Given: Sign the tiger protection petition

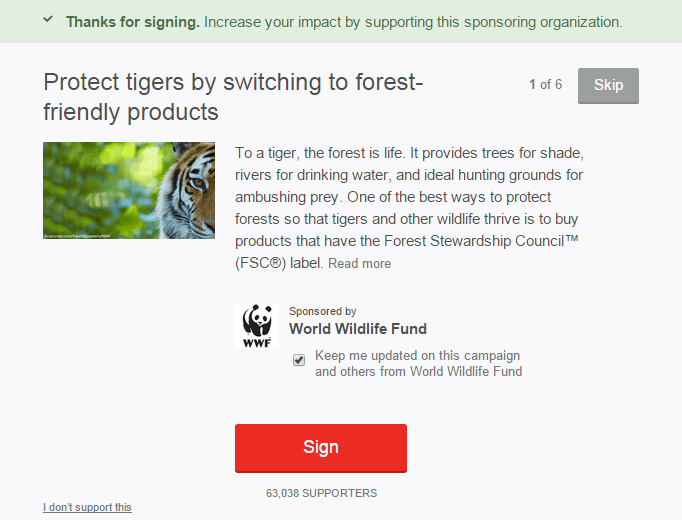Looking at the screenshot, I should 321,448.
